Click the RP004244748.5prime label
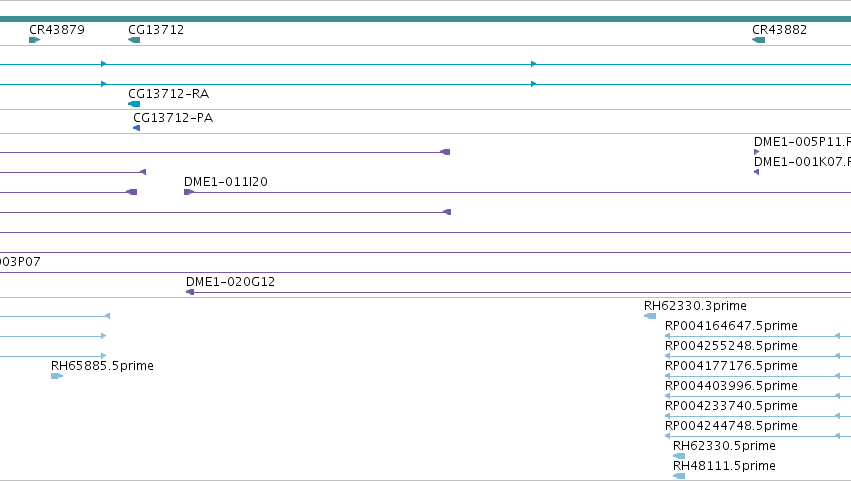 click(732, 426)
